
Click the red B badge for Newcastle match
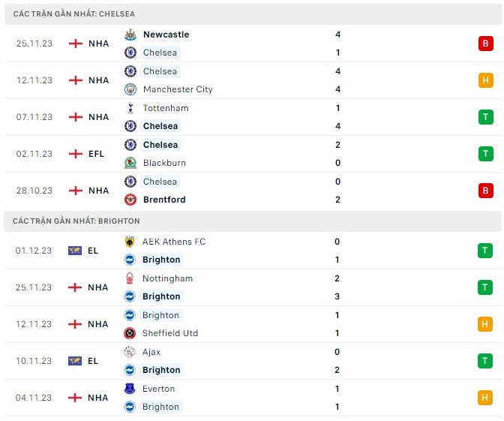click(485, 44)
